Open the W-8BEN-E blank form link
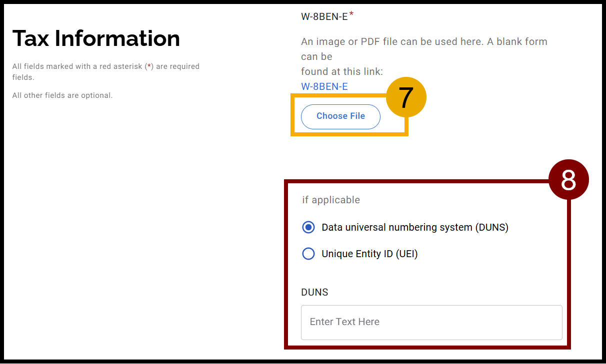 [324, 86]
